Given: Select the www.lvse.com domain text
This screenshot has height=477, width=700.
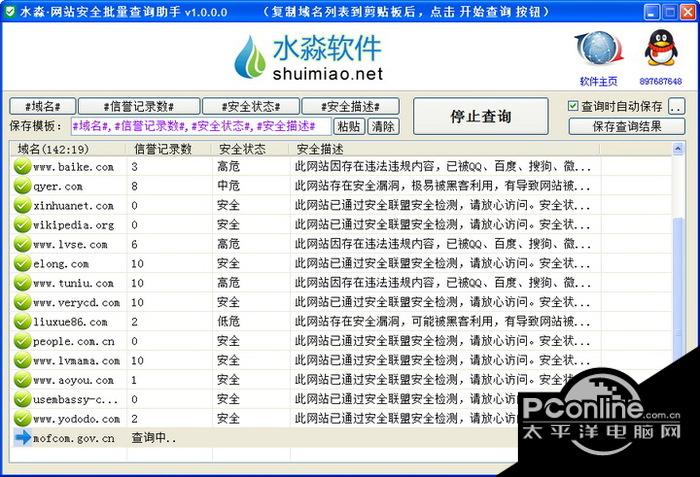Looking at the screenshot, I should [70, 244].
